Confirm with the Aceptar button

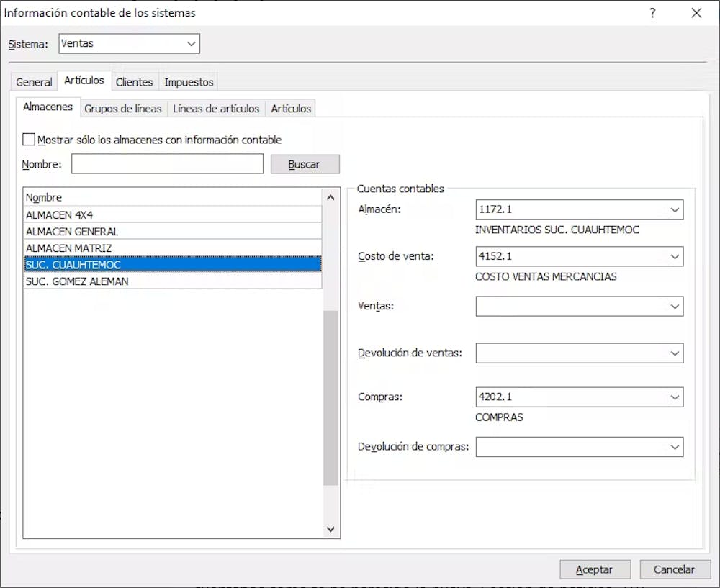pos(595,569)
